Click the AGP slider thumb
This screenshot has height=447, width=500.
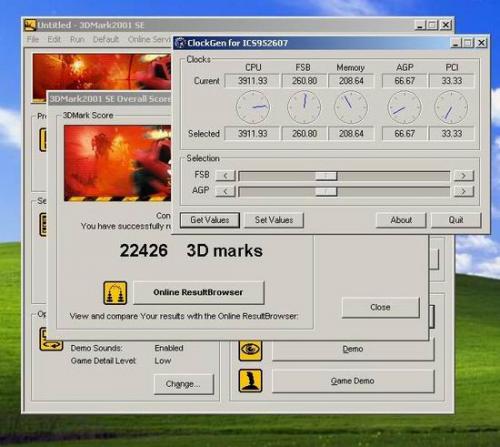tap(326, 191)
